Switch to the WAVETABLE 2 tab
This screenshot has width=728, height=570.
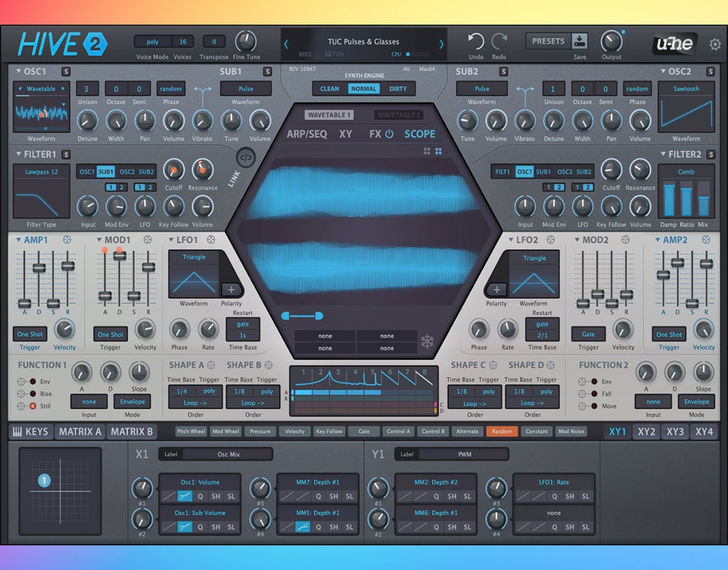(x=399, y=115)
